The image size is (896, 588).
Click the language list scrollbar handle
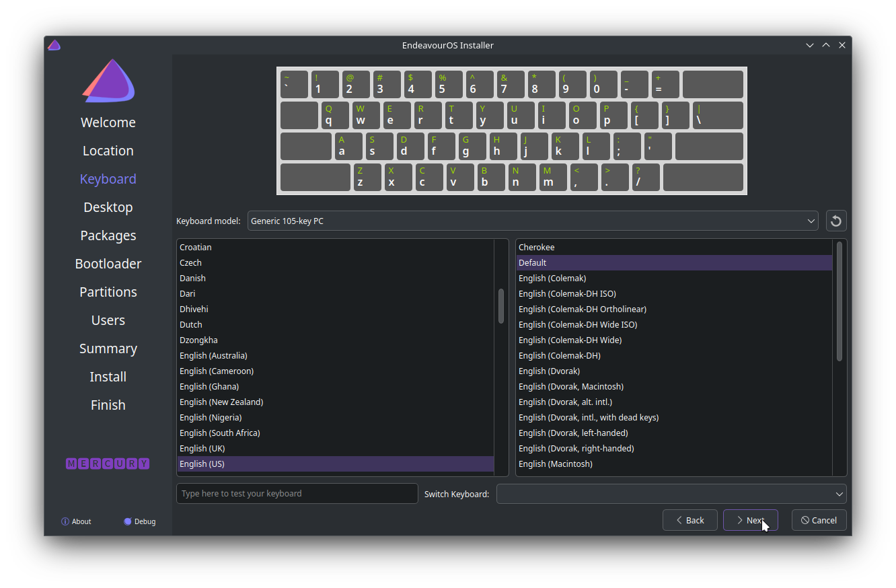(x=501, y=306)
